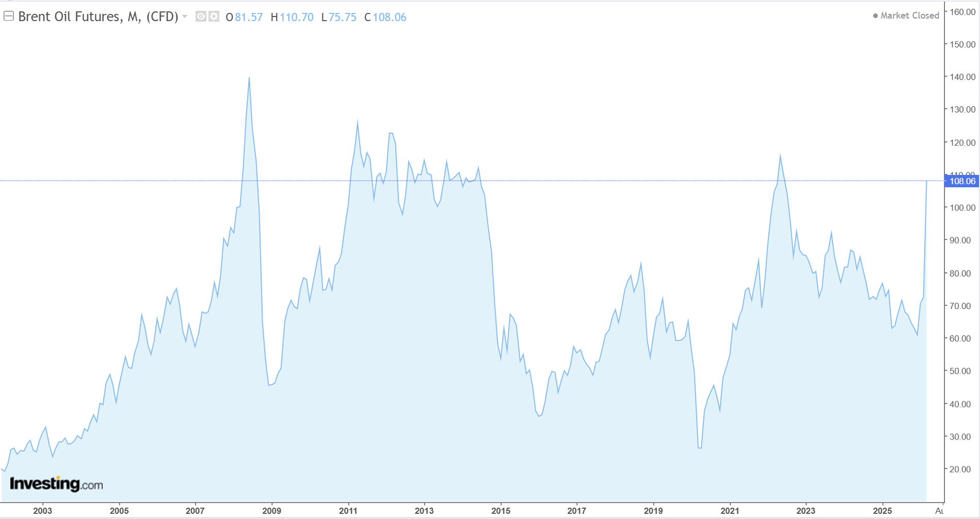Click the high value 110.70
Image resolution: width=980 pixels, height=519 pixels.
pos(297,17)
